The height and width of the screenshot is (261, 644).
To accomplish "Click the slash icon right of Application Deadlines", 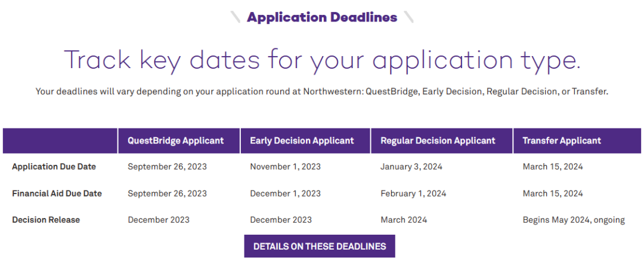I will coord(408,17).
